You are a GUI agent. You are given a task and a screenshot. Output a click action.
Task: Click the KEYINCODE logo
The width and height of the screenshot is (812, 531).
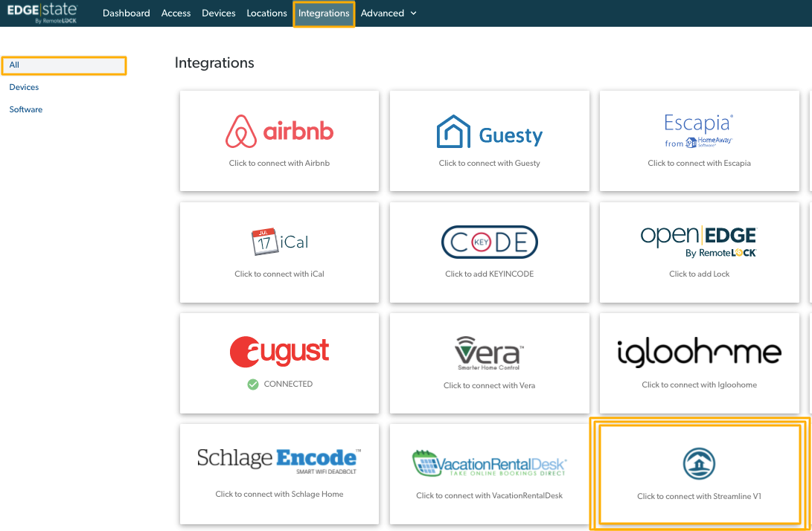click(x=490, y=242)
